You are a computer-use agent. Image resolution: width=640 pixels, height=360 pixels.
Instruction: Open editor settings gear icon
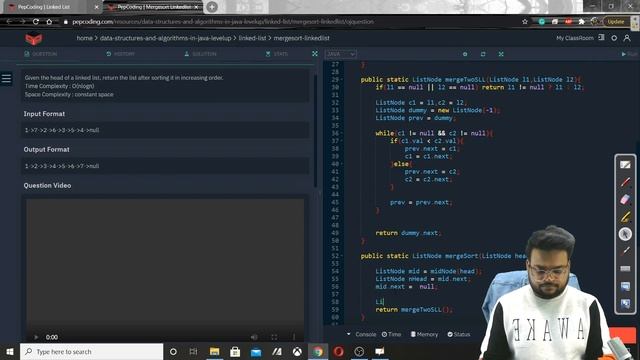(x=465, y=54)
